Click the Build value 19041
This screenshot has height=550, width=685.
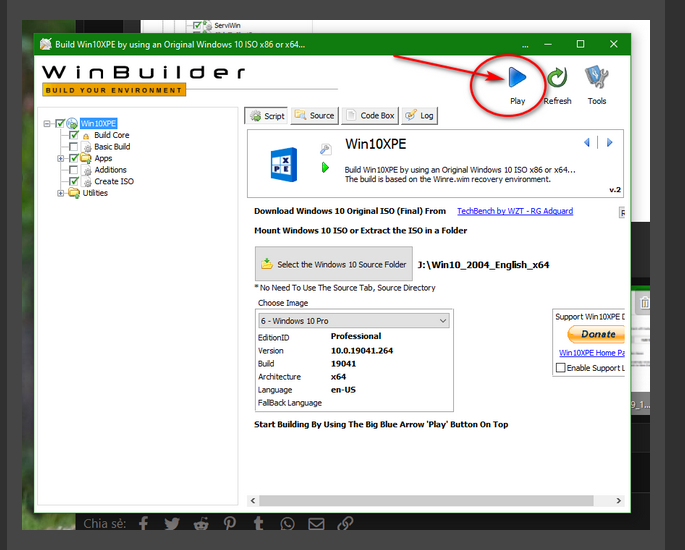(343, 363)
